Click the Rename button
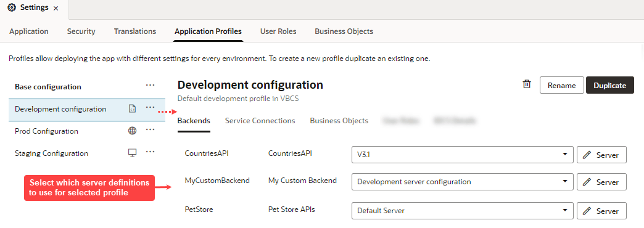This screenshot has height=228, width=644. [x=561, y=85]
